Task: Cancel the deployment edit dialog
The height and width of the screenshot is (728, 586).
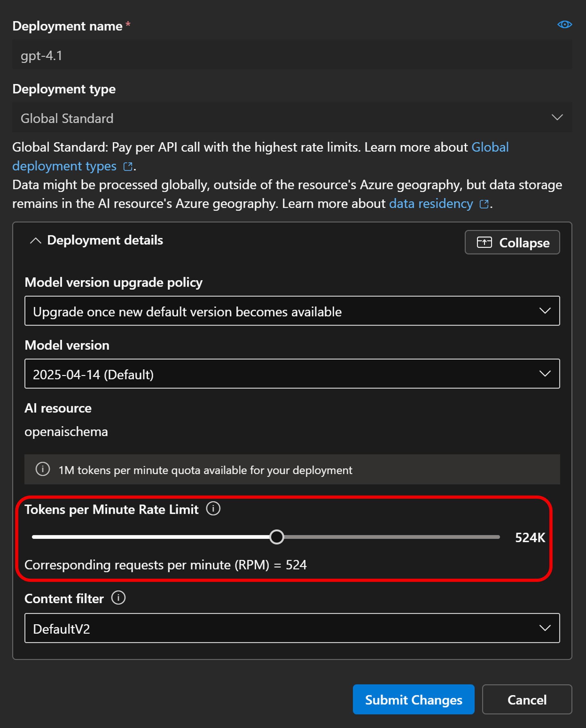Action: (527, 700)
